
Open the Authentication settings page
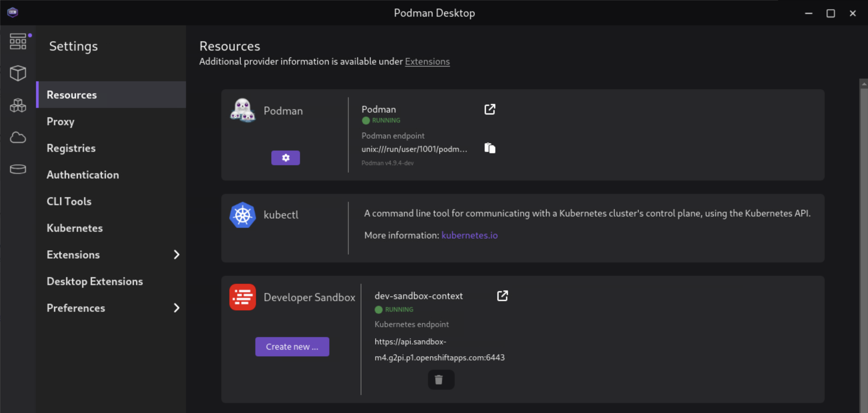pos(111,174)
